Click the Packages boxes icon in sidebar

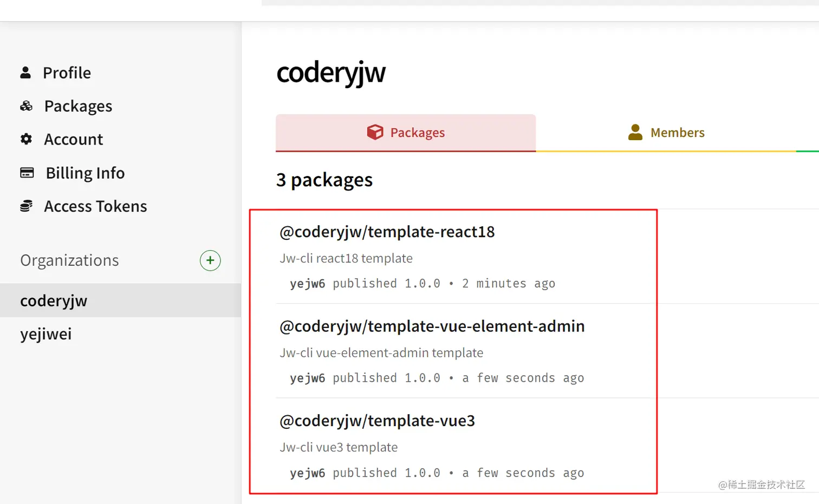click(x=26, y=106)
